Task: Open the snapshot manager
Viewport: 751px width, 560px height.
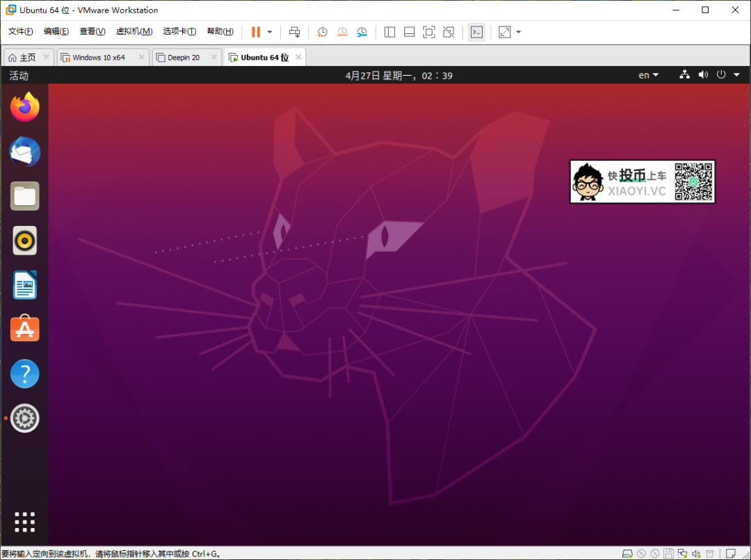Action: click(x=362, y=32)
